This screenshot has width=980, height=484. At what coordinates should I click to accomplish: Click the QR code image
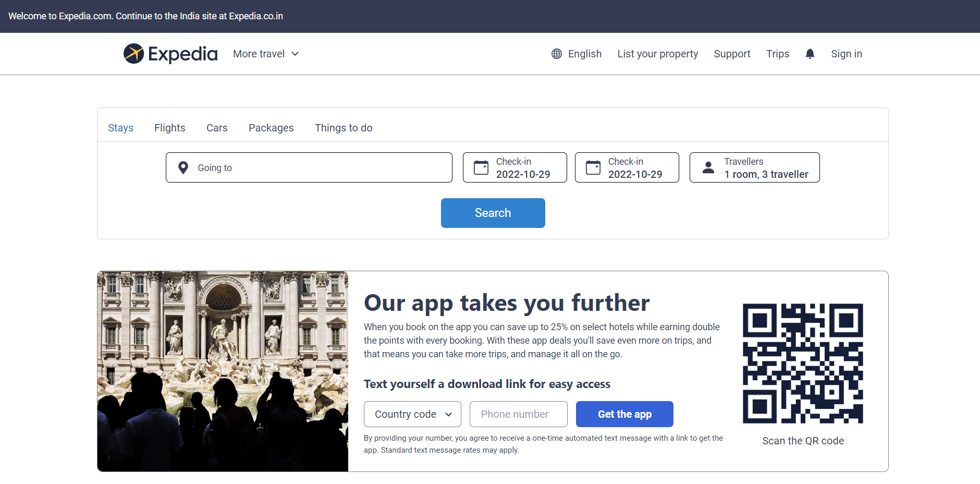tap(802, 364)
